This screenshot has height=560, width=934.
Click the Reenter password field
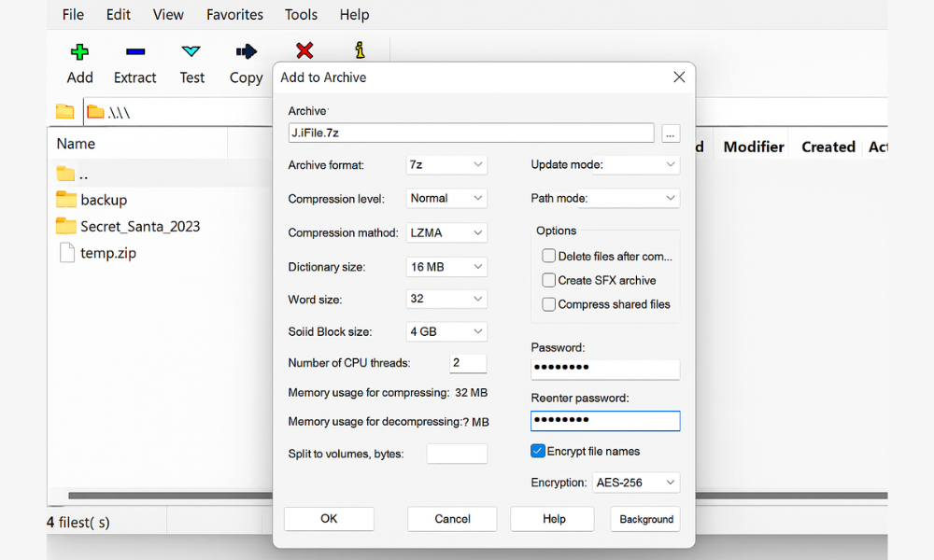[x=605, y=420]
